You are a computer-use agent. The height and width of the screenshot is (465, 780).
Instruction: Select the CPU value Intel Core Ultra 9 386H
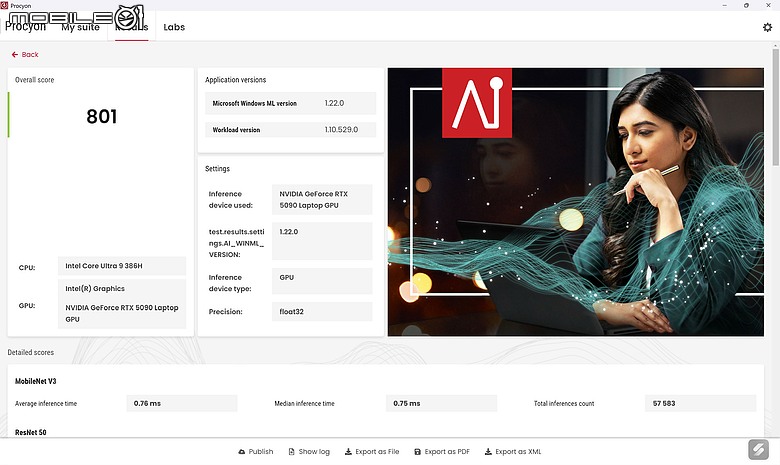pyautogui.click(x=122, y=266)
